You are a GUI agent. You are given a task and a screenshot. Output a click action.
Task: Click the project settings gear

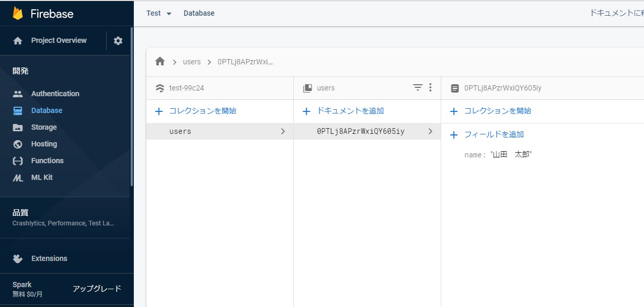click(118, 40)
